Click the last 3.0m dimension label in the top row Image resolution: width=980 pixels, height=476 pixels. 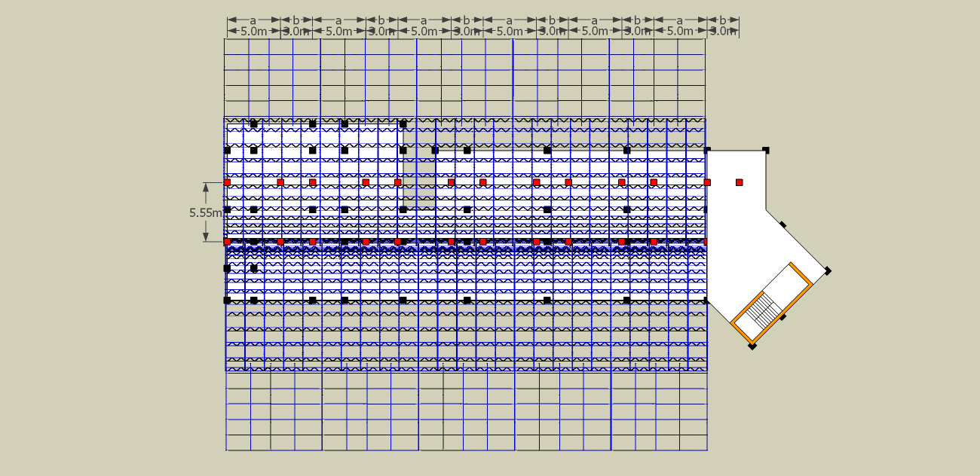coord(723,32)
